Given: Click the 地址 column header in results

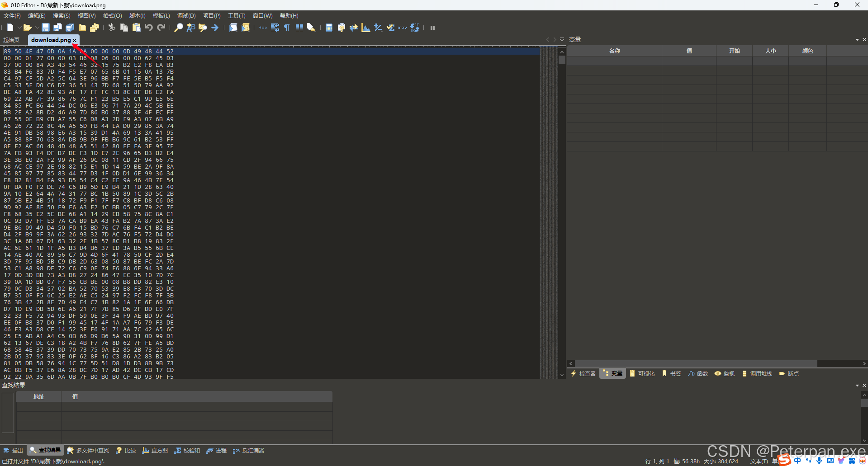Looking at the screenshot, I should click(39, 397).
